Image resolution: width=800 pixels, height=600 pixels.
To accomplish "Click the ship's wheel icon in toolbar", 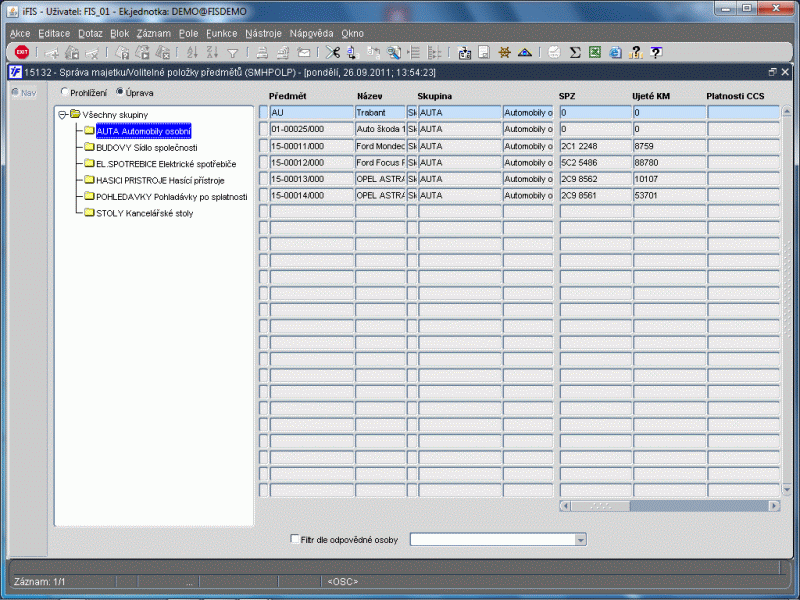I will coord(504,53).
